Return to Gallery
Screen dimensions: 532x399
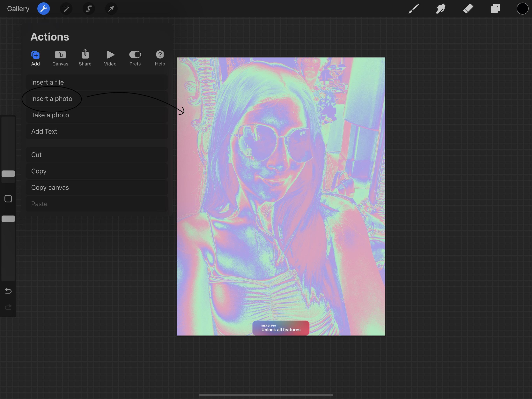pyautogui.click(x=18, y=9)
